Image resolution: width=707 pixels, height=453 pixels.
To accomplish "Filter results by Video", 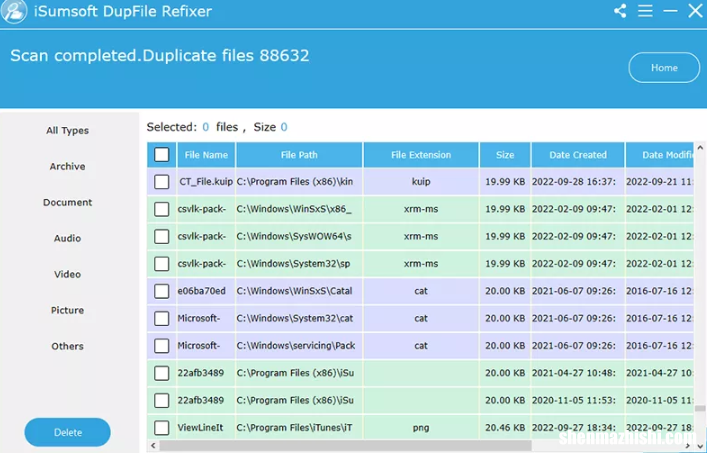I will (x=68, y=274).
